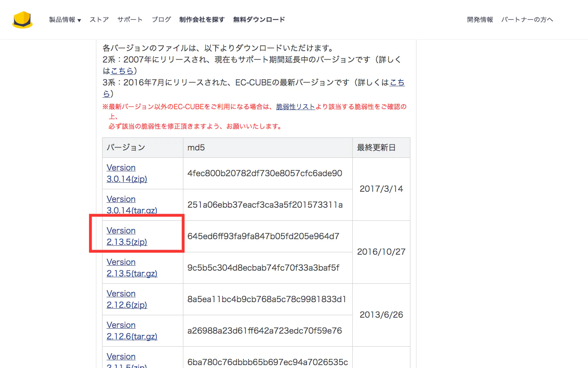Select md5 hash a26988a23d61ff642a723edc70f59e76
The width and height of the screenshot is (588, 368).
pos(265,331)
